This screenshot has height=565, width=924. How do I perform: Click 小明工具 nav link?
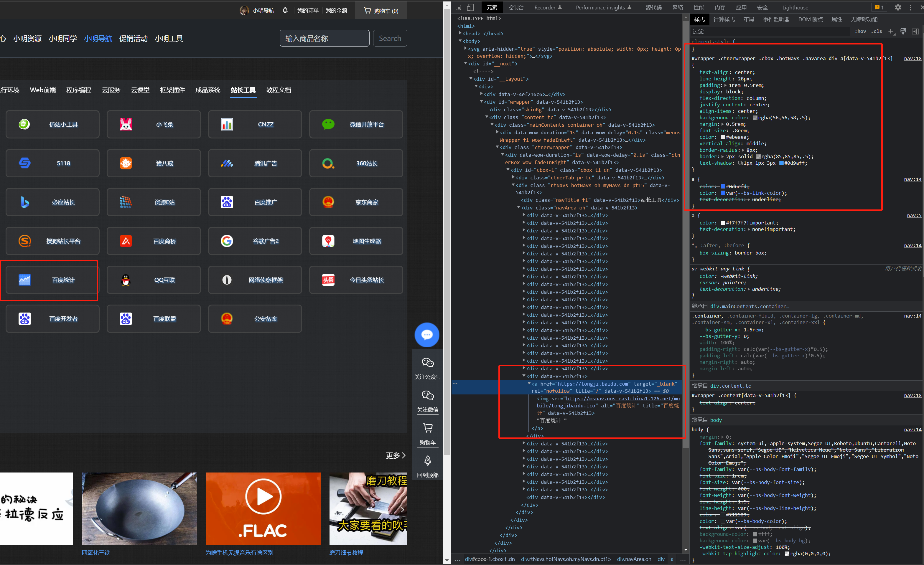coord(169,39)
